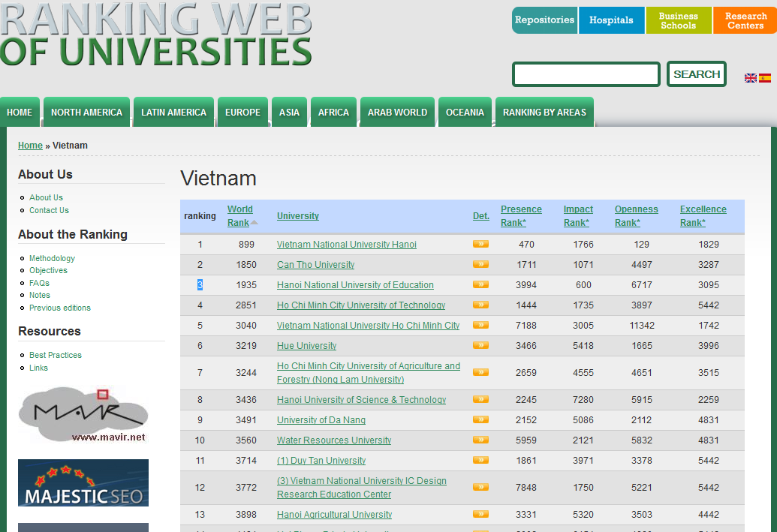Open the Links resource link
Image resolution: width=777 pixels, height=532 pixels.
pos(38,368)
